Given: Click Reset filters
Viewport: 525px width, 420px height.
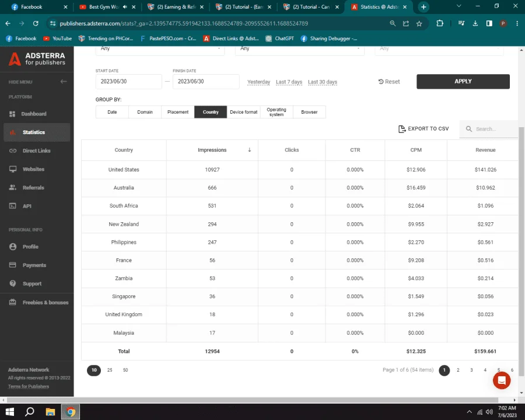Looking at the screenshot, I should coord(389,82).
